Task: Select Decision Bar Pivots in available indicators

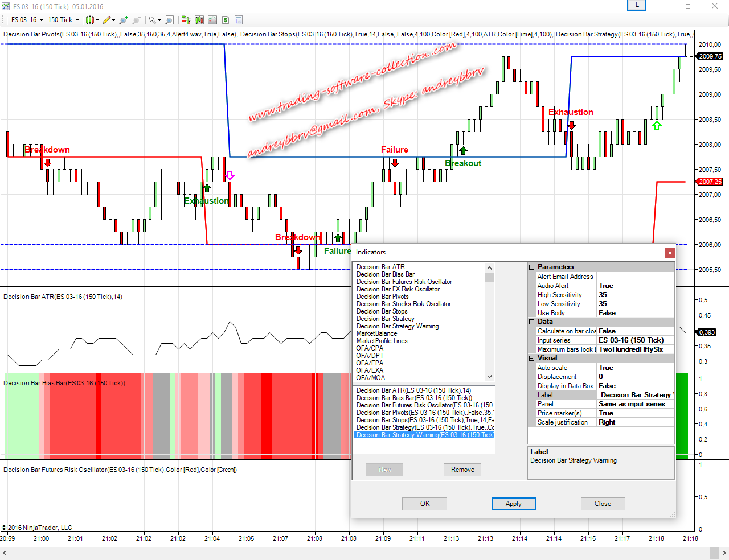Action: tap(383, 297)
